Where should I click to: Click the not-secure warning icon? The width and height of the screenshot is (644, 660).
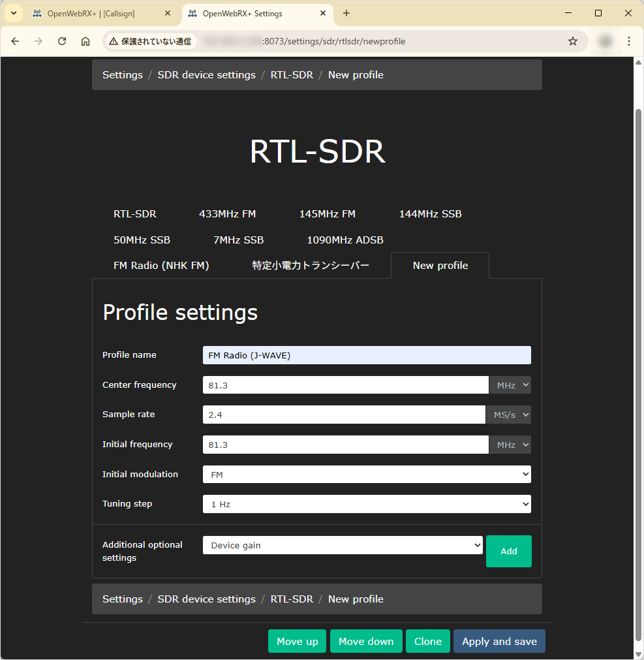[x=114, y=41]
